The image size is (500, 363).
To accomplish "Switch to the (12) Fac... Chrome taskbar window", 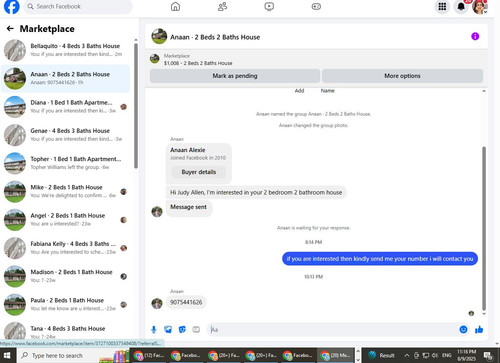I will point(148,355).
